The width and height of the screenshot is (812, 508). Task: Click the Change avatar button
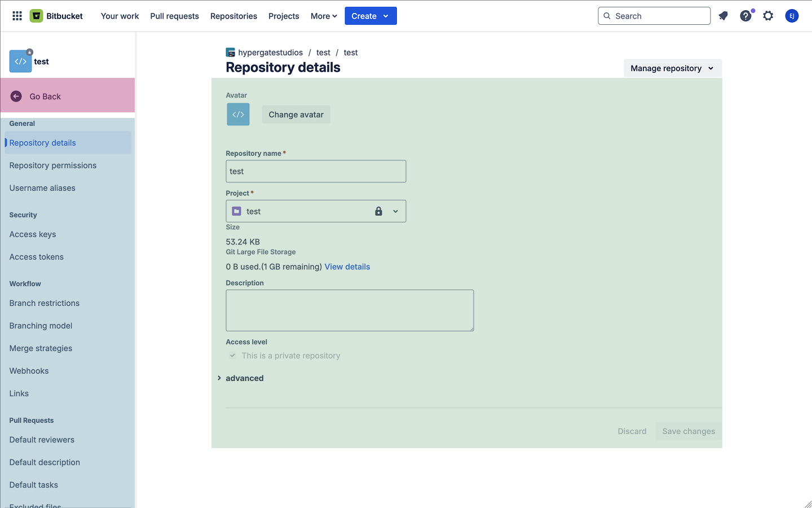click(296, 115)
